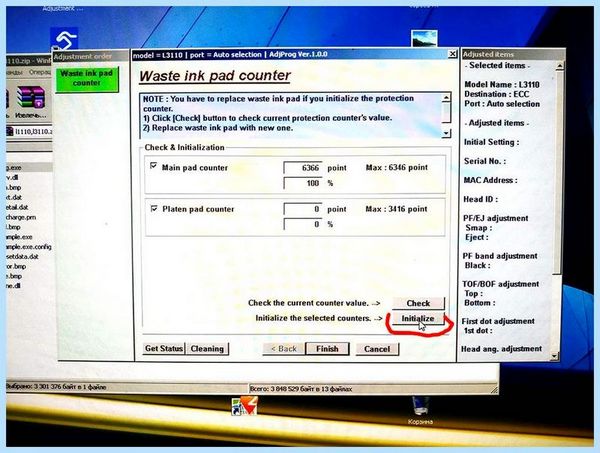Image resolution: width=600 pixels, height=453 pixels.
Task: Click the Waste ink pad counter heading
Action: [x=215, y=76]
